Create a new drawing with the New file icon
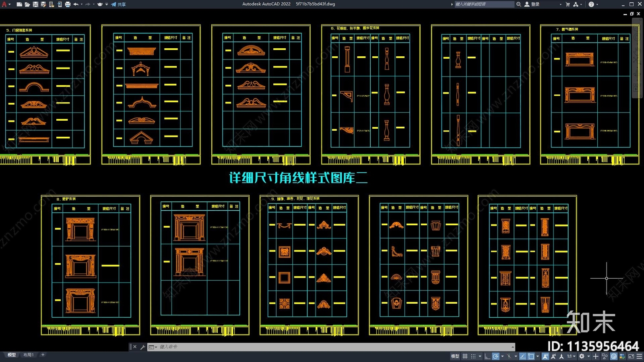This screenshot has width=644, height=362. pyautogui.click(x=19, y=4)
